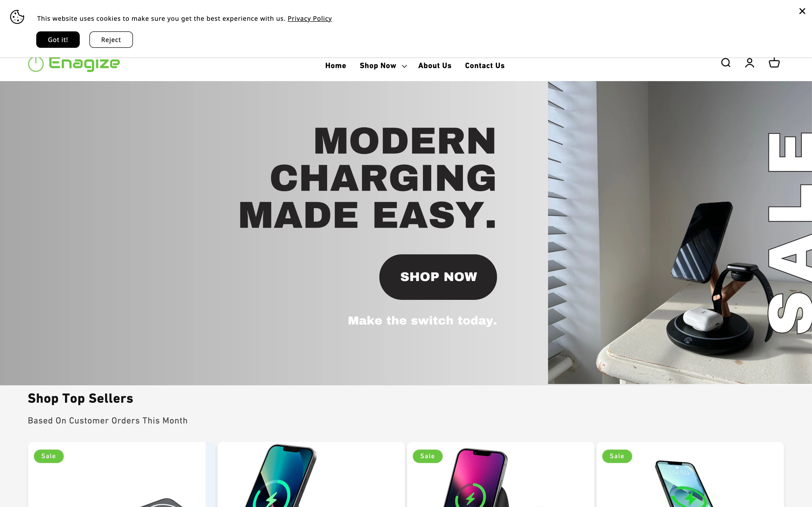812x507 pixels.
Task: Dismiss the cookie banner with X
Action: point(802,11)
